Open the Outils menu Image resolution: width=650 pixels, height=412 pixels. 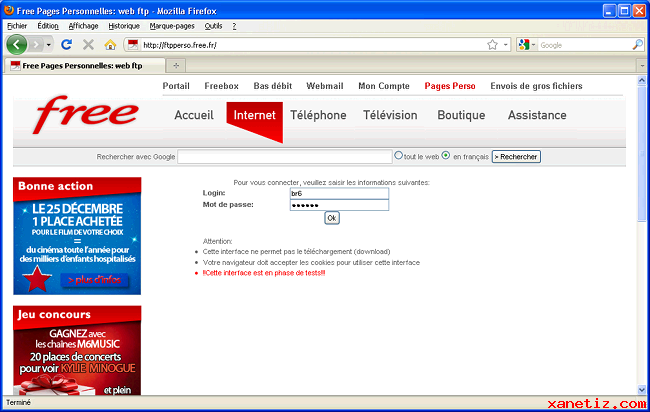click(x=213, y=26)
